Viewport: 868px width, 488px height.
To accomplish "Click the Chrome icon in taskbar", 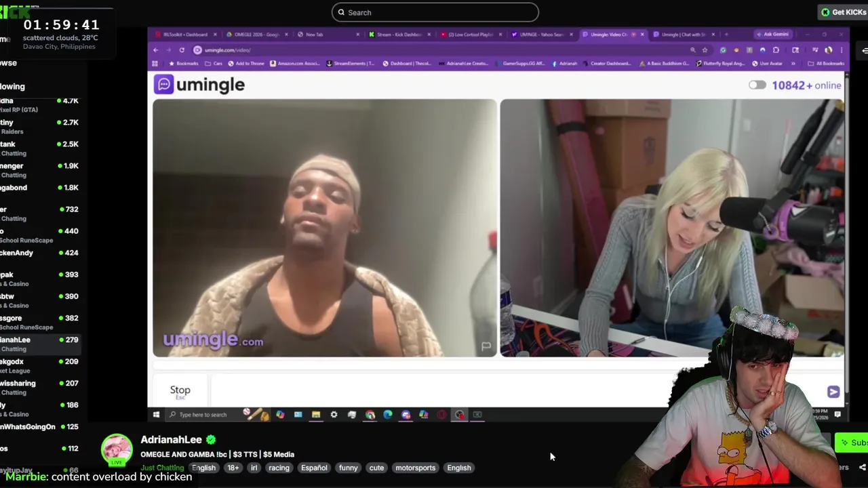I will [370, 415].
